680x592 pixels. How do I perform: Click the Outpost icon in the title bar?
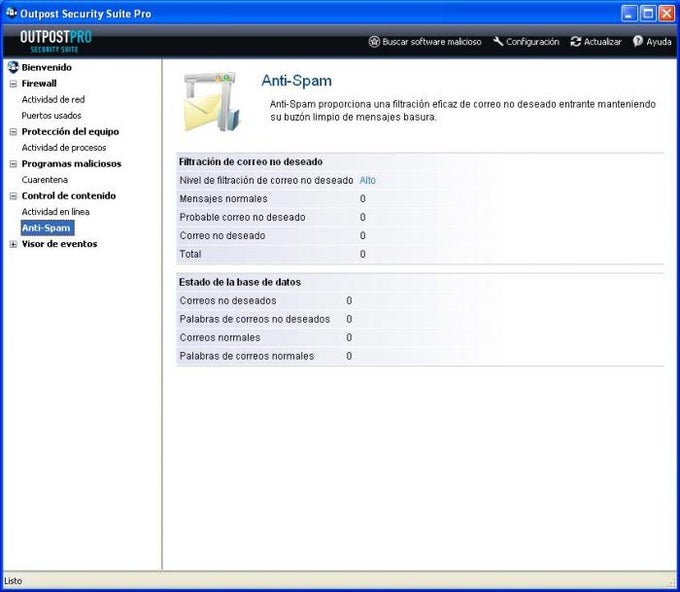click(x=11, y=13)
